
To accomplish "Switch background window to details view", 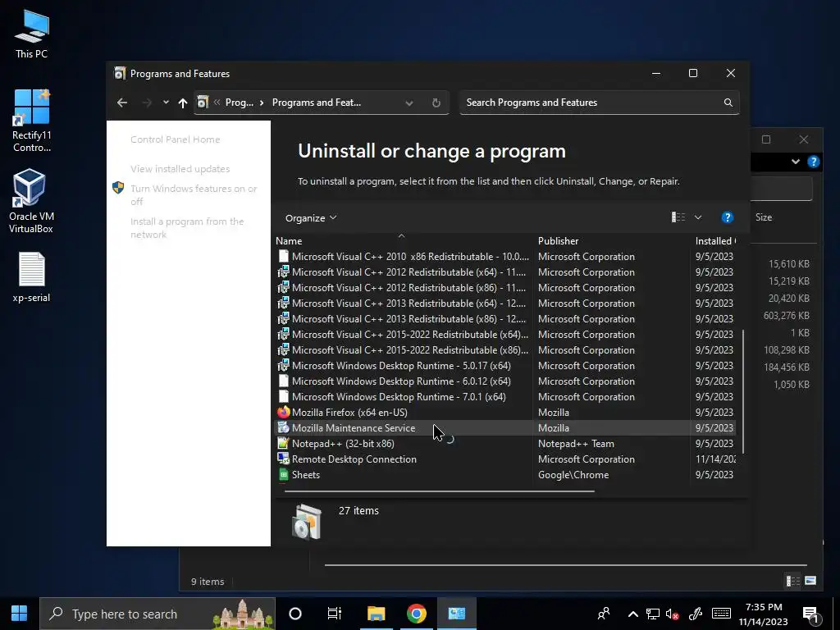I will [x=793, y=581].
